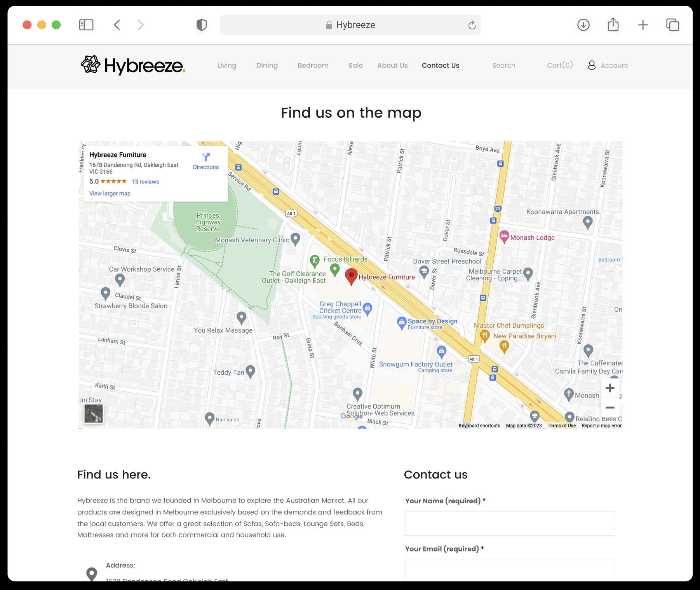
Task: Click the Monash Lodge hotel pin
Action: (x=504, y=236)
